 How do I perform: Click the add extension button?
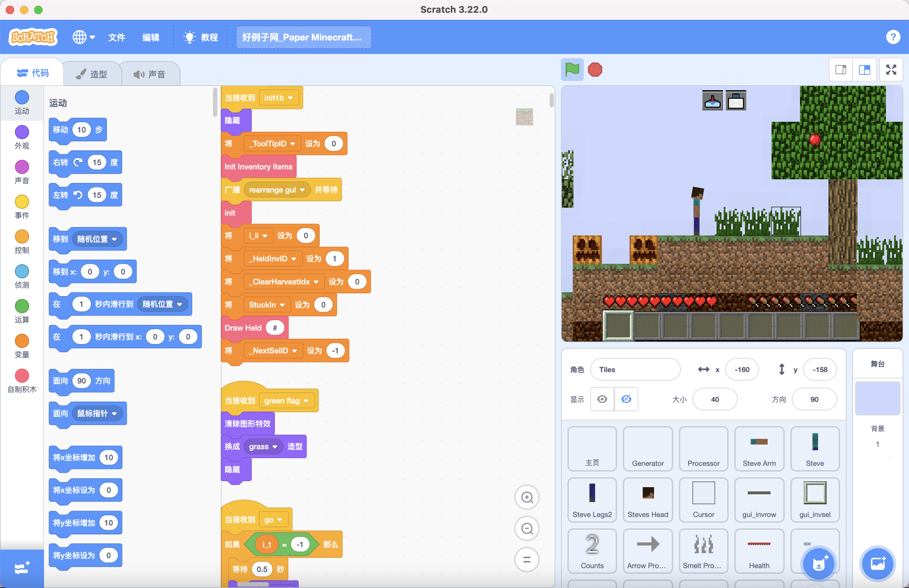[22, 568]
